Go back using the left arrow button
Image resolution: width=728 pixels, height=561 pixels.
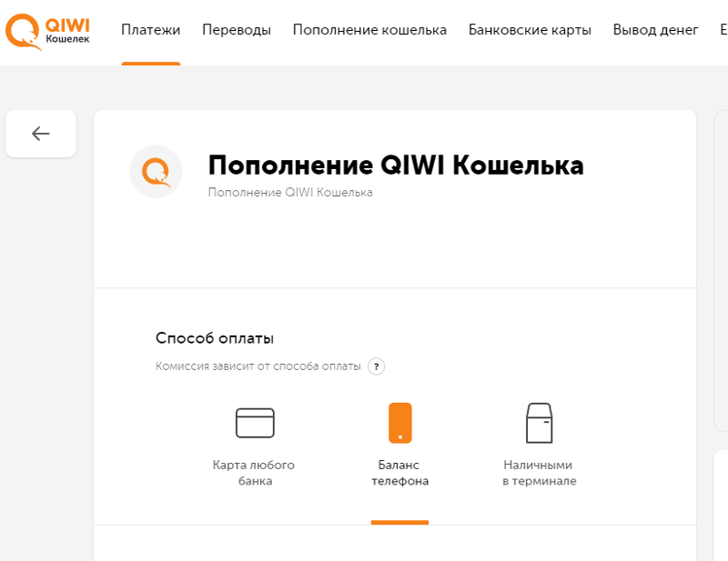pyautogui.click(x=41, y=134)
